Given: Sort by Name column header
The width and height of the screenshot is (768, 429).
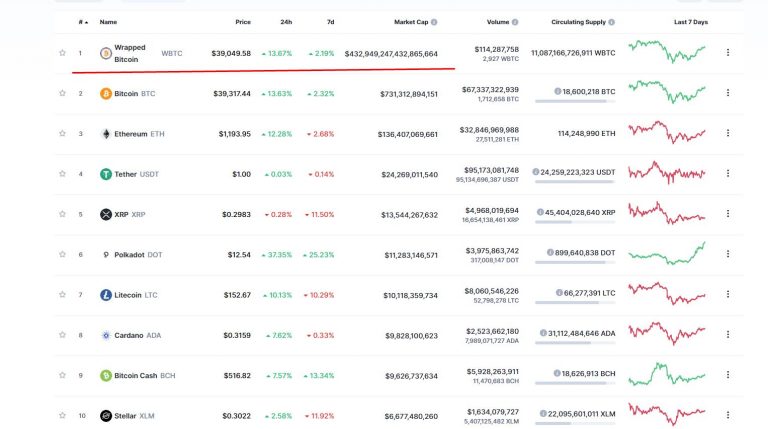Looking at the screenshot, I should 108,22.
